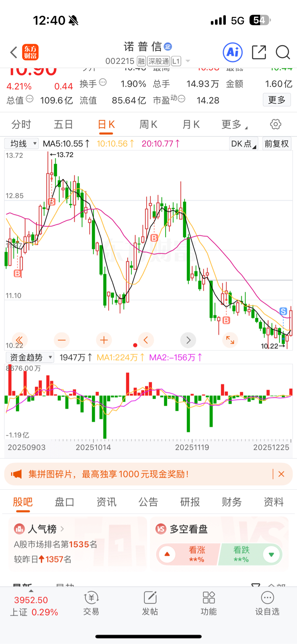Image resolution: width=297 pixels, height=644 pixels.
Task: Tap the 上证 3952.50 index ticker
Action: 33,606
